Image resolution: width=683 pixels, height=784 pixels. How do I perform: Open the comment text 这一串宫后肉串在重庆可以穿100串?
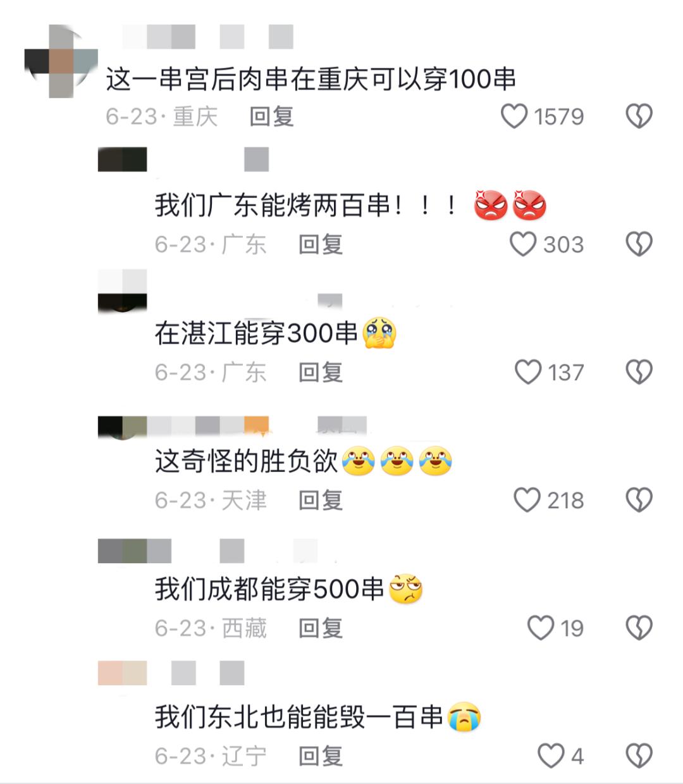(311, 79)
